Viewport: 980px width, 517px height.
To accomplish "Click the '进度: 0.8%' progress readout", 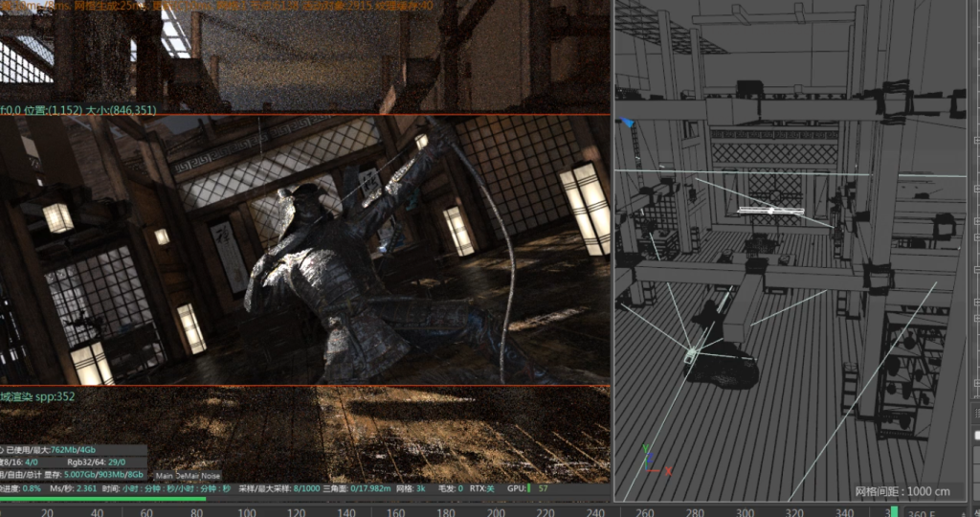I will pyautogui.click(x=21, y=488).
